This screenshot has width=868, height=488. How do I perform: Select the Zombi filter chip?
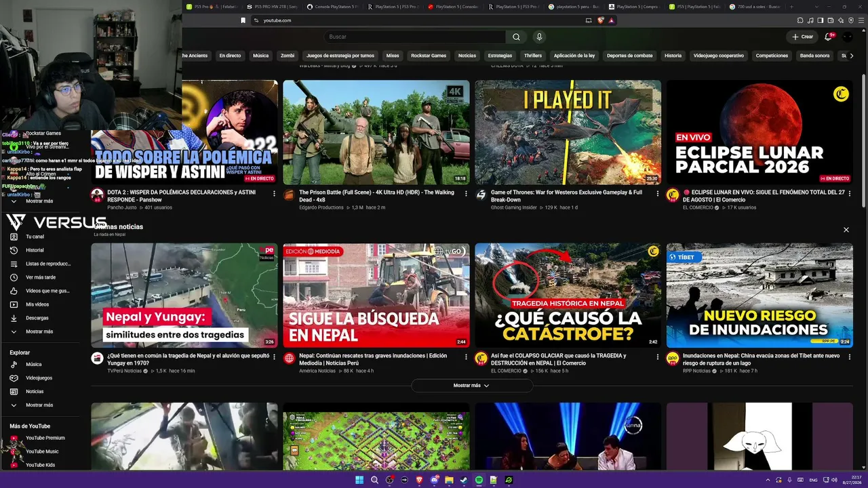coord(288,56)
